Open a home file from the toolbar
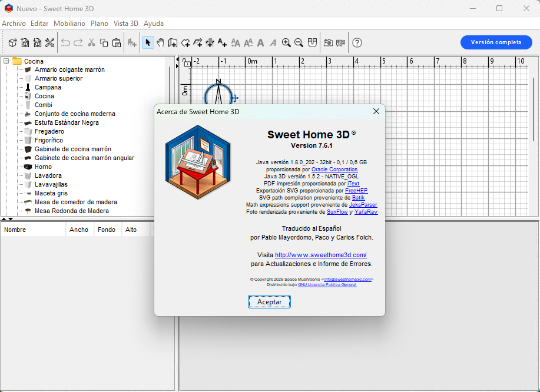This screenshot has height=392, width=540. point(25,43)
